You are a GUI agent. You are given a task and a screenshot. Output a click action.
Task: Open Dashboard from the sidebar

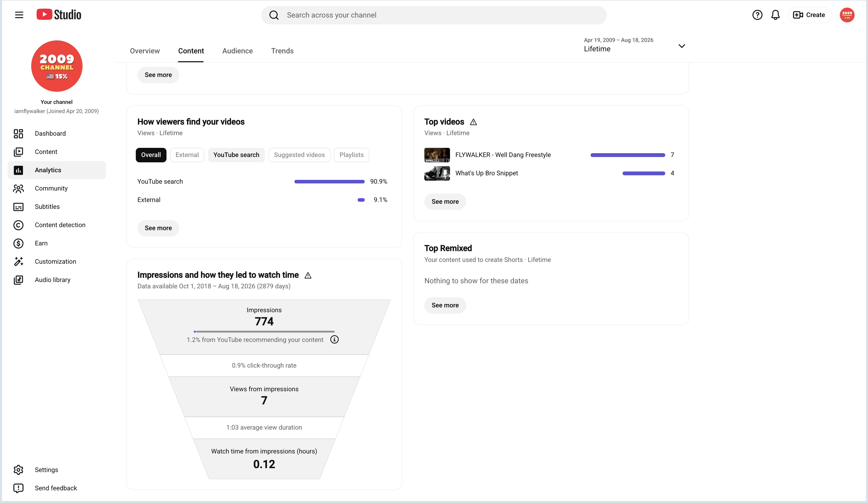[x=57, y=133]
